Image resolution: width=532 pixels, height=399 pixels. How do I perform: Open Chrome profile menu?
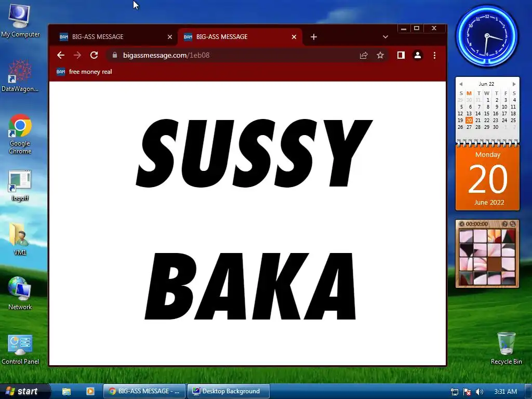[418, 55]
